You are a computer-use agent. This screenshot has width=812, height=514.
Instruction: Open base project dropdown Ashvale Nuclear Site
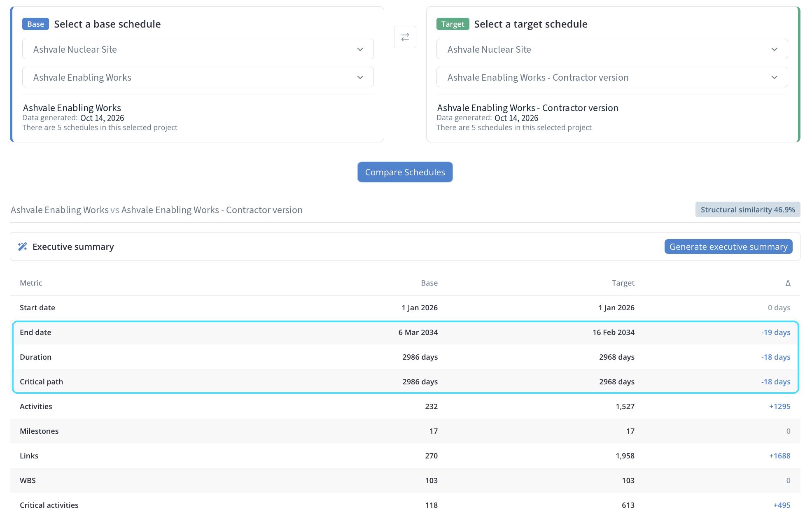pyautogui.click(x=198, y=49)
